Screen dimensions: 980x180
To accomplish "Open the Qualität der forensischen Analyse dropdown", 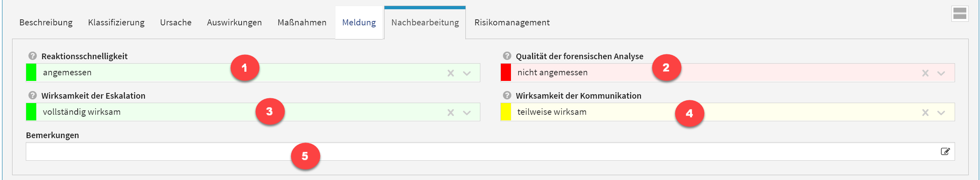I will click(x=941, y=73).
